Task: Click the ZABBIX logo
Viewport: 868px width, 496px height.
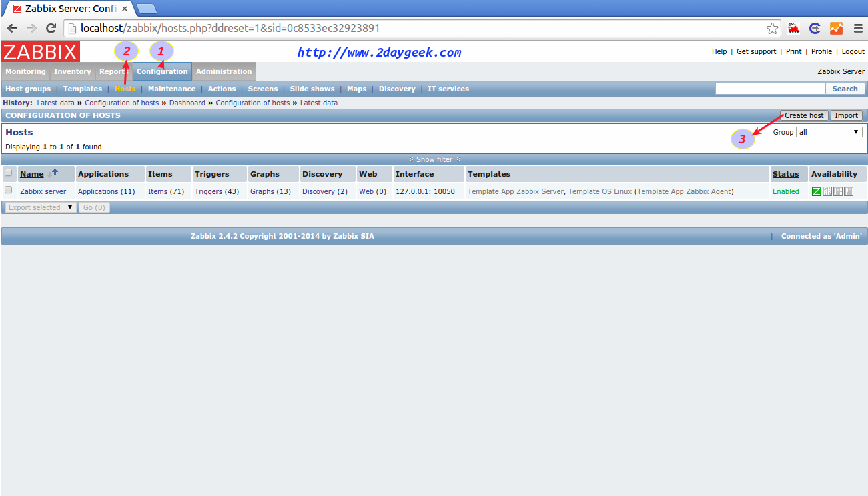Action: (41, 52)
